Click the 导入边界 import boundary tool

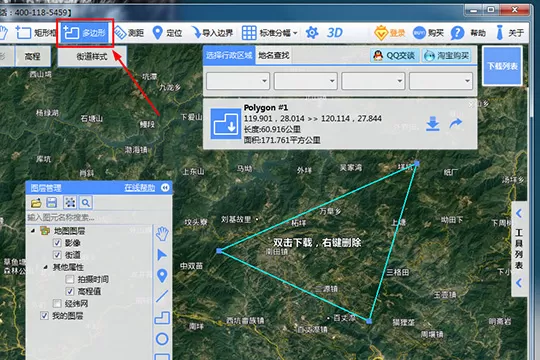pos(212,33)
